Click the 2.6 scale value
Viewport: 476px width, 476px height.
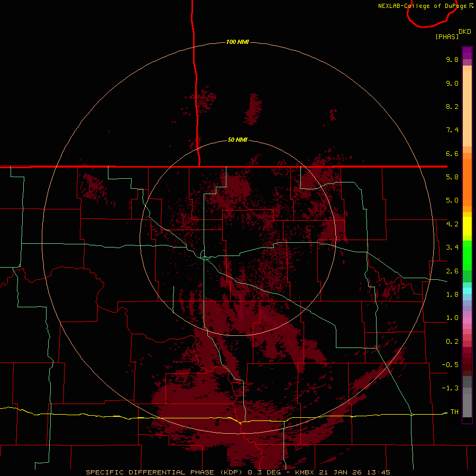452,271
